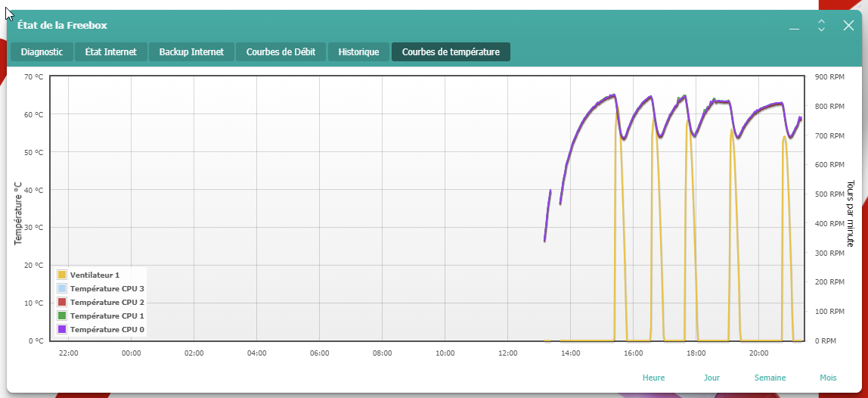Click the 70 °C axis label

click(34, 77)
